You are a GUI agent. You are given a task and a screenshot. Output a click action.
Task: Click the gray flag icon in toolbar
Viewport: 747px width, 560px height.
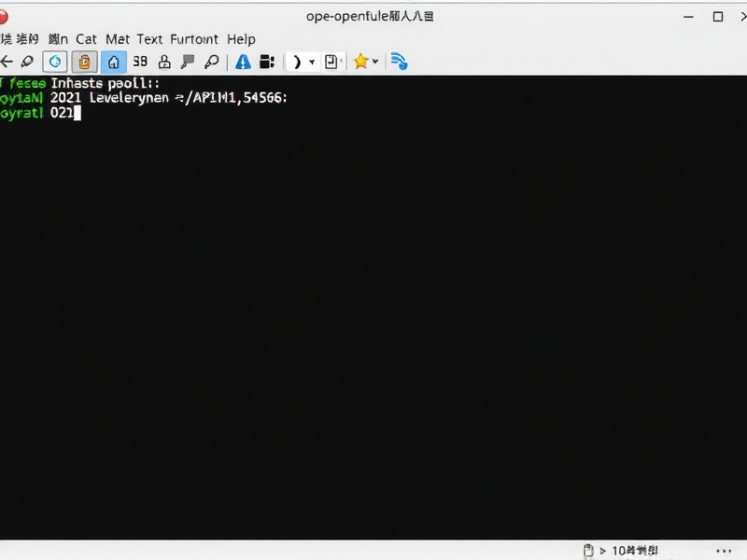click(x=188, y=62)
